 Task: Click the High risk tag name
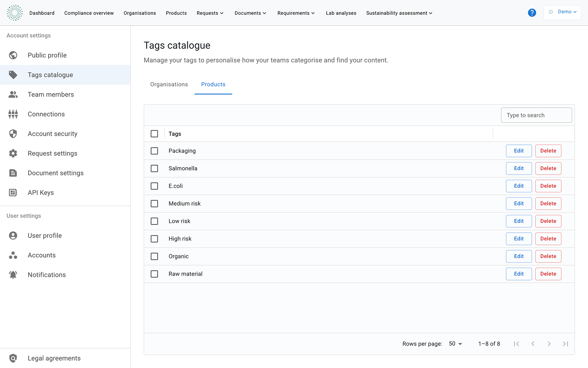tap(180, 239)
